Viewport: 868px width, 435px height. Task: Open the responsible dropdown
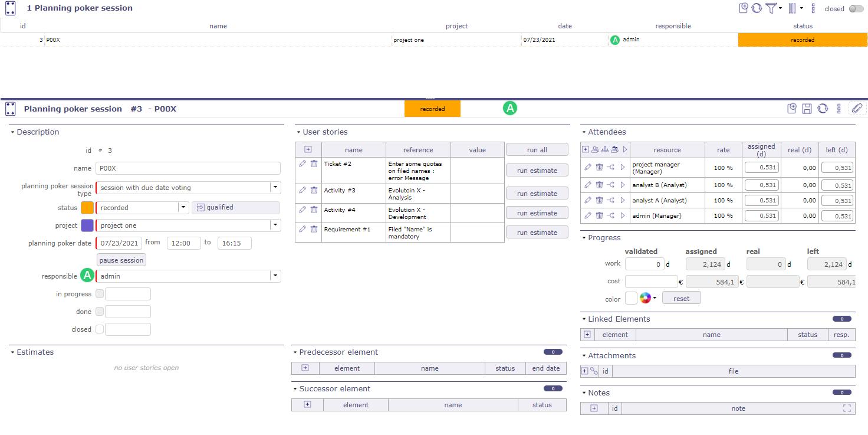point(275,276)
